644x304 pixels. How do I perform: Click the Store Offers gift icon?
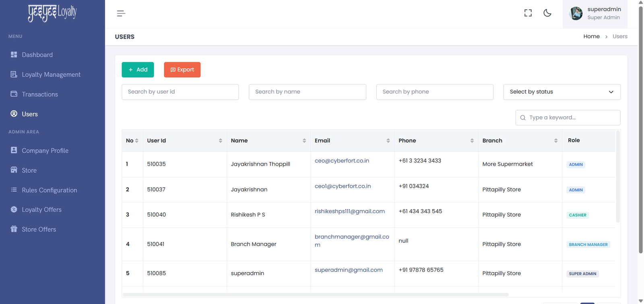click(14, 229)
